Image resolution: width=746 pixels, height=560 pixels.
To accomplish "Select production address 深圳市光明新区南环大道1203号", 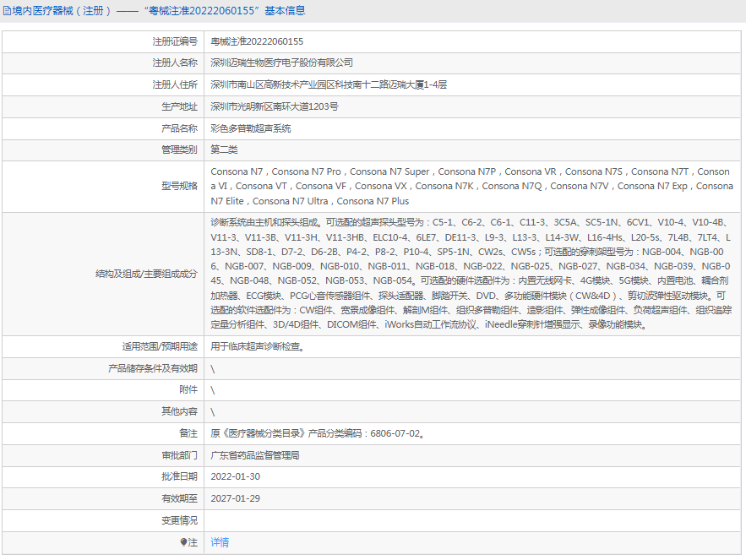I will [x=275, y=106].
